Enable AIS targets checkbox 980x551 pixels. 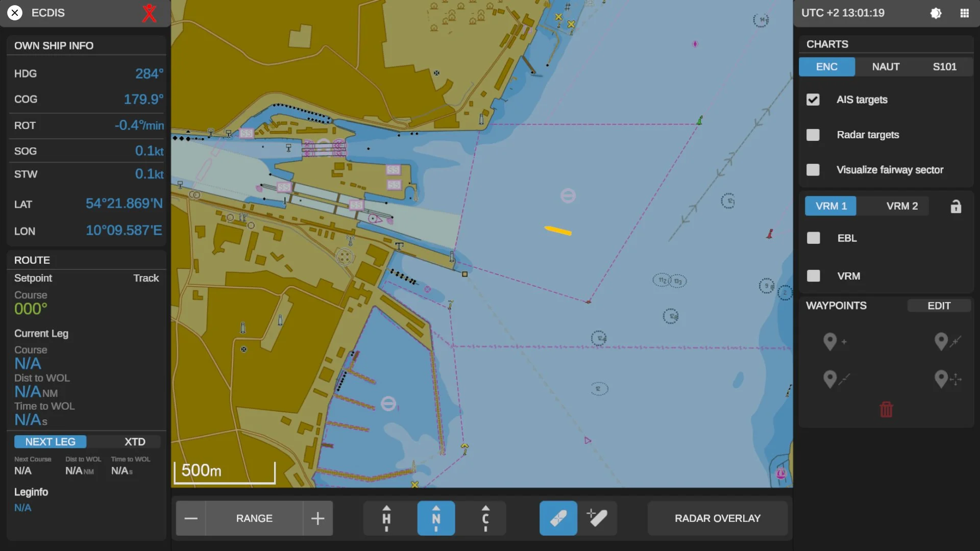click(813, 99)
